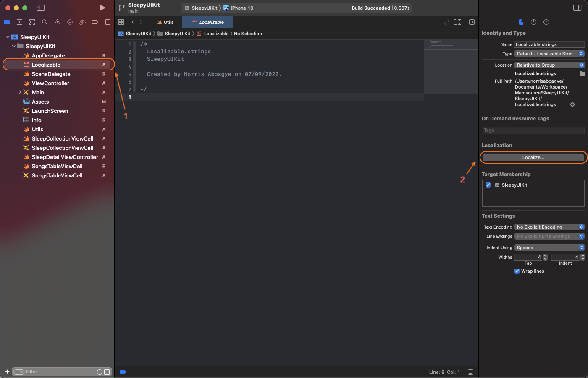
Task: Open the Text Encoding dropdown
Action: point(549,227)
